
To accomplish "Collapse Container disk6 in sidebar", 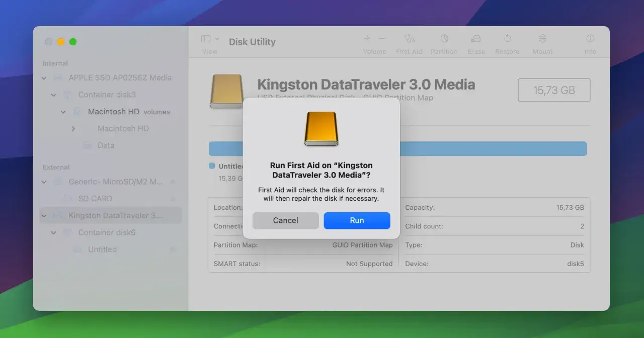I will click(53, 233).
